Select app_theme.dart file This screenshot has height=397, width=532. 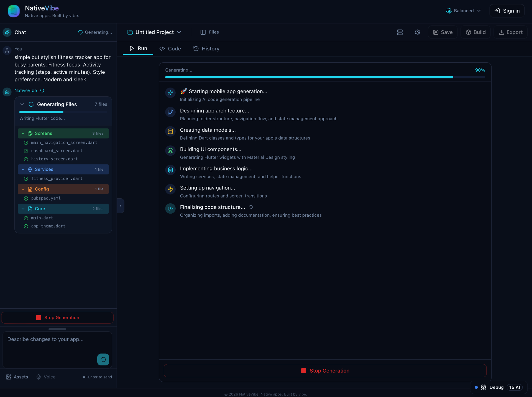pos(48,226)
